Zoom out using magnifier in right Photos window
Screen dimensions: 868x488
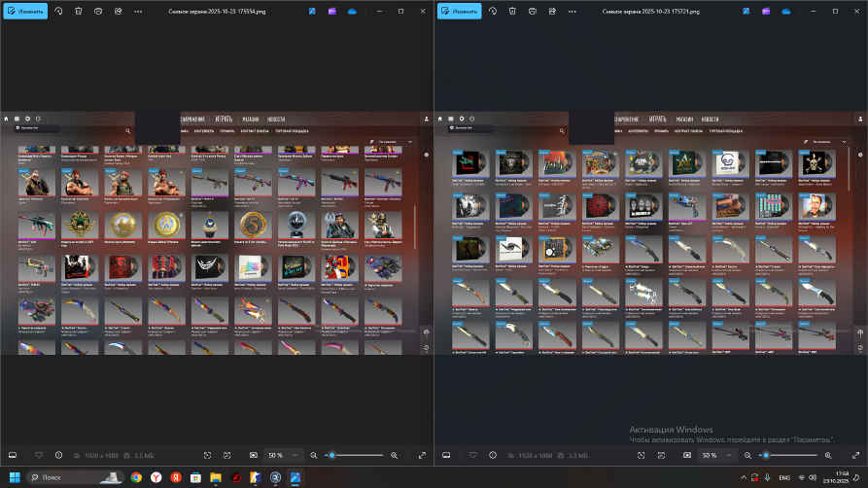pos(747,455)
